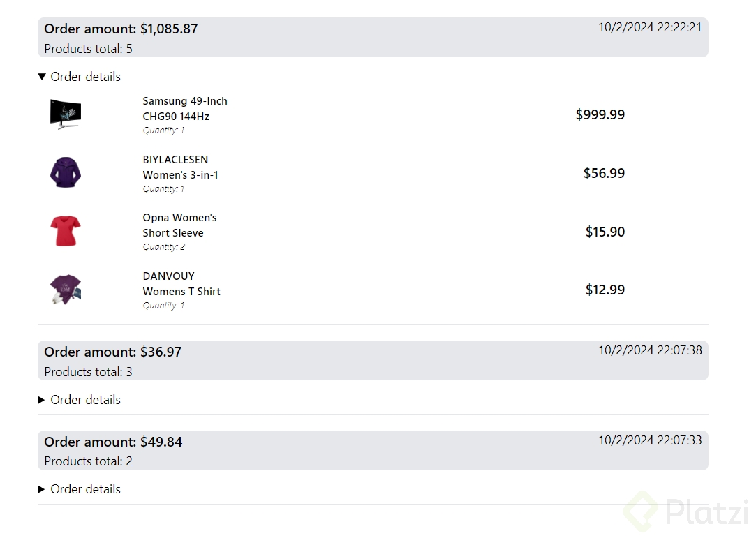Viewport: 756px width, 538px height.
Task: Click the $15.90 price
Action: [x=605, y=232]
